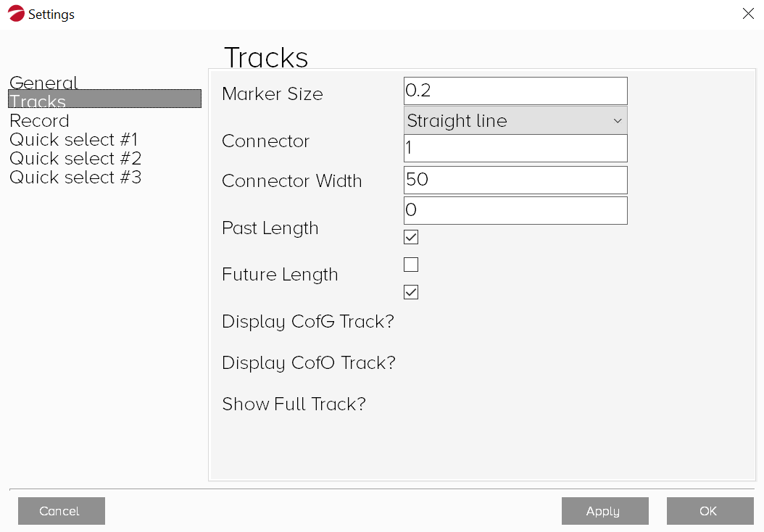
Task: Click the dropdown arrow beside Straight line
Action: (x=618, y=120)
